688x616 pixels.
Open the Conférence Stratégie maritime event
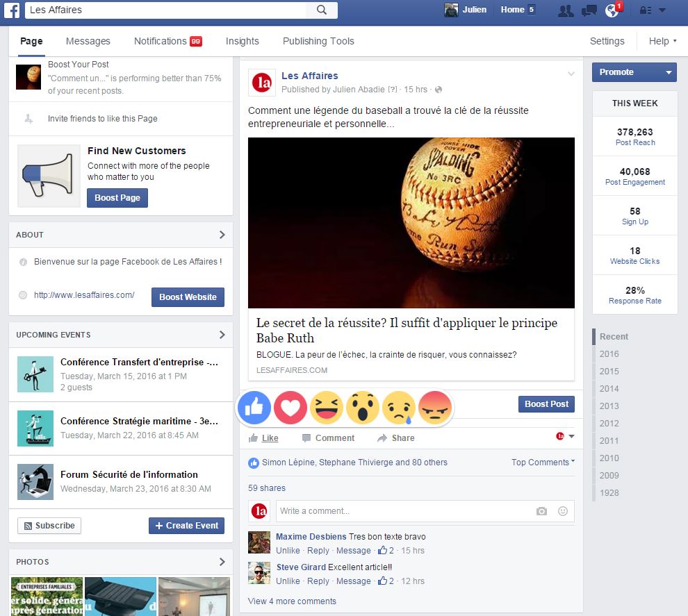(x=139, y=421)
